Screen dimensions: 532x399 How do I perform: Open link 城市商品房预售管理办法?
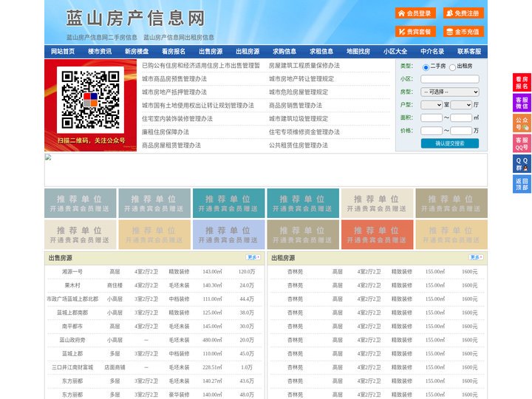click(174, 79)
